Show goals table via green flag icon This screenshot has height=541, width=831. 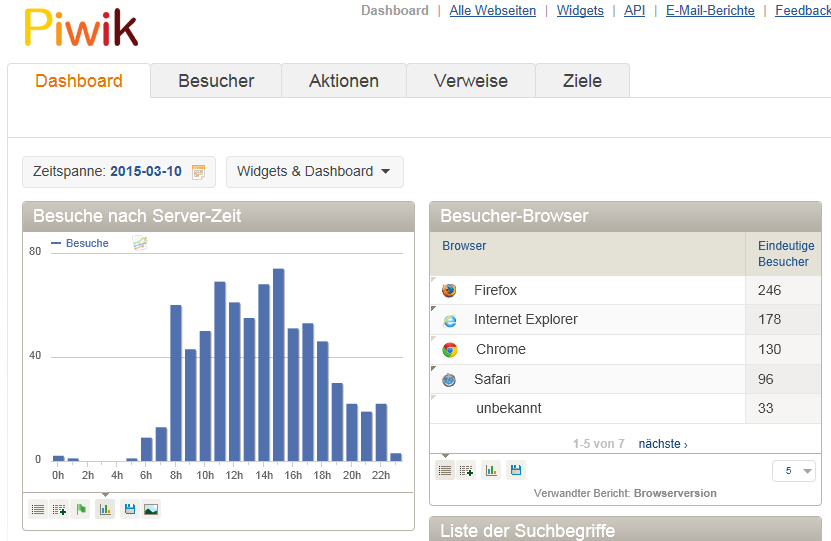pyautogui.click(x=81, y=510)
